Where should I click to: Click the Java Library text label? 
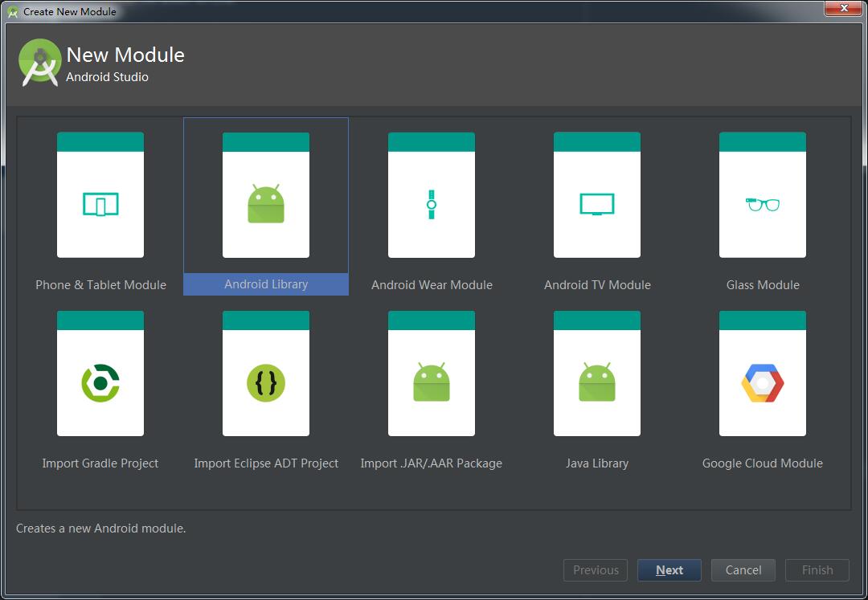click(597, 463)
